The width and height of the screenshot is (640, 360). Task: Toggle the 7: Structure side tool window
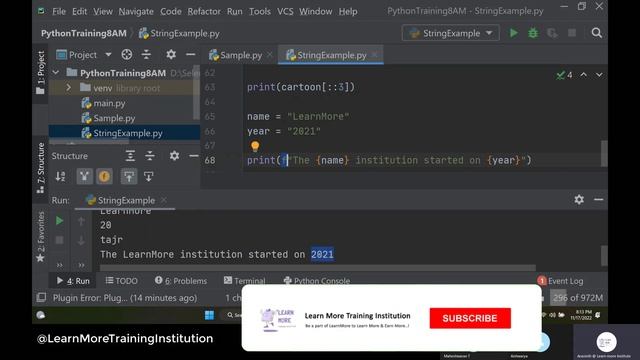coord(40,168)
